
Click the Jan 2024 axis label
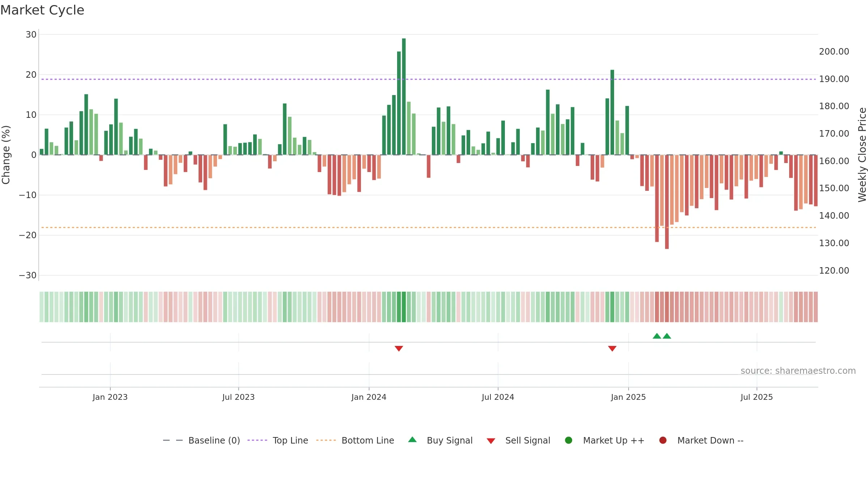coord(369,397)
